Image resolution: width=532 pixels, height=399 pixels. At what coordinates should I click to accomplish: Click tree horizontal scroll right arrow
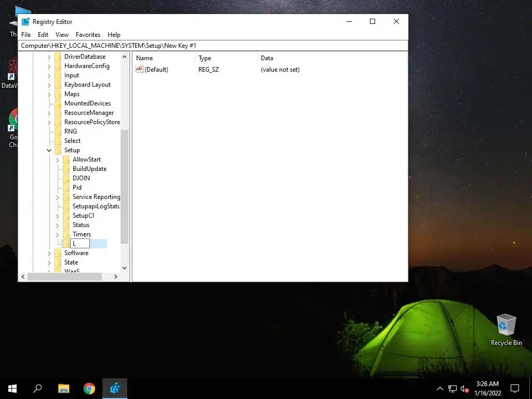(116, 276)
